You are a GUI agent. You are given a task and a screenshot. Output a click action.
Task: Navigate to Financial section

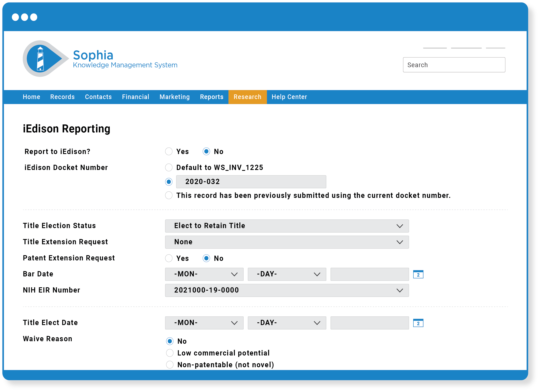135,97
